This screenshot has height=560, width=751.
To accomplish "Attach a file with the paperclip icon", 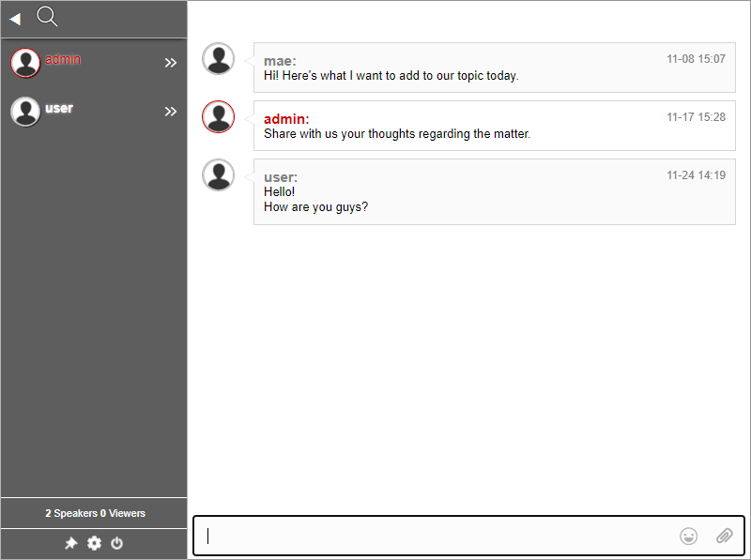I will (x=724, y=536).
